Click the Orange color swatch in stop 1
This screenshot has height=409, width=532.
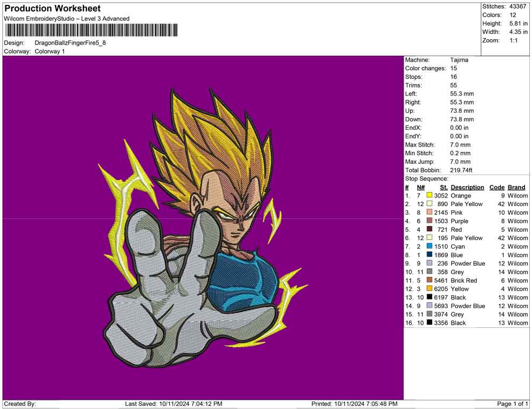(x=429, y=196)
